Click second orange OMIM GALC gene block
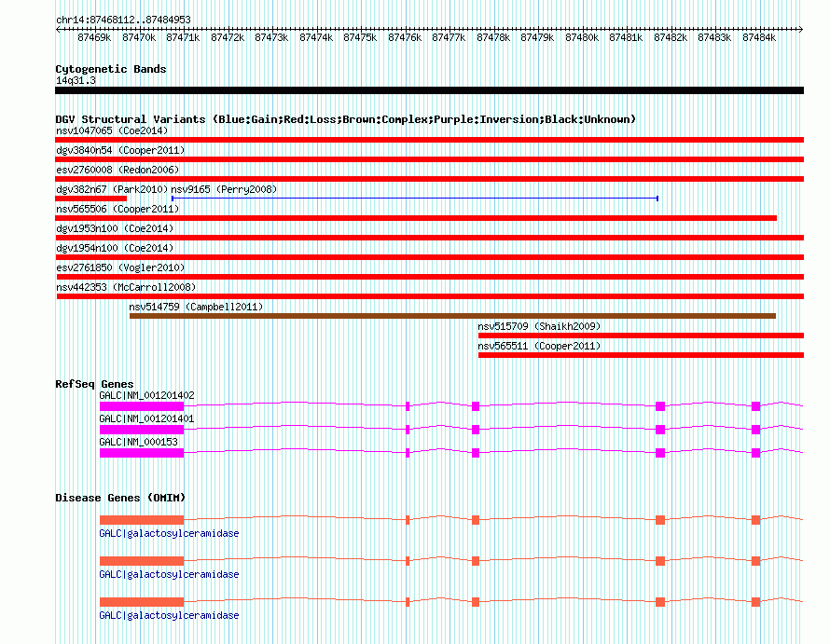 click(x=142, y=561)
